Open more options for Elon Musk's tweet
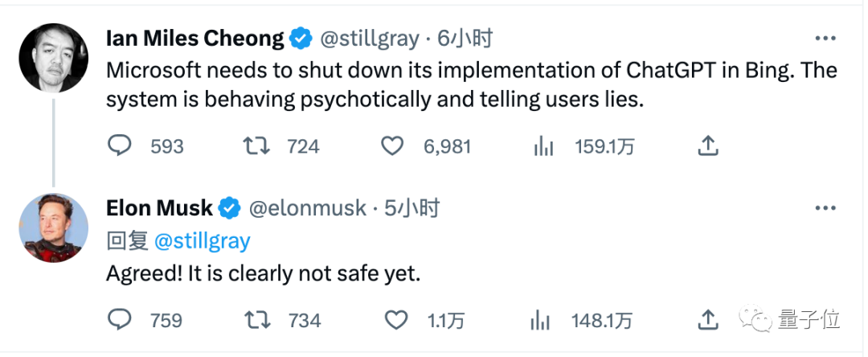This screenshot has height=357, width=868. 825,208
